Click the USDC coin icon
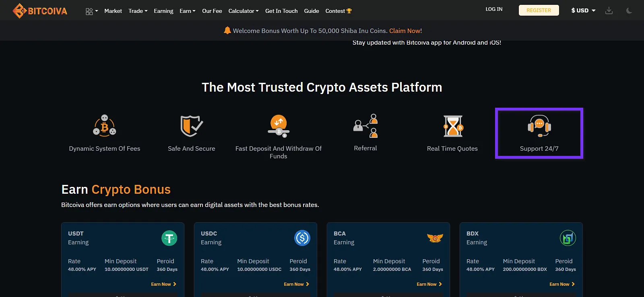644x297 pixels. [x=302, y=238]
